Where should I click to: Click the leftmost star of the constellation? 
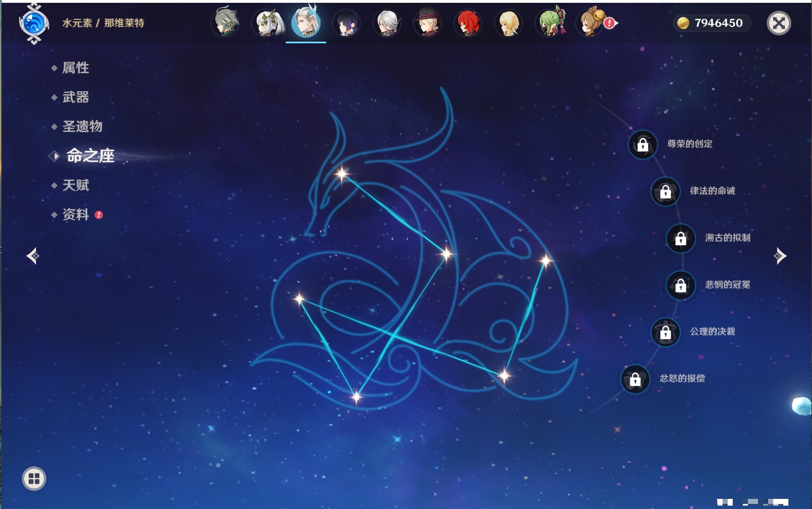[x=299, y=299]
